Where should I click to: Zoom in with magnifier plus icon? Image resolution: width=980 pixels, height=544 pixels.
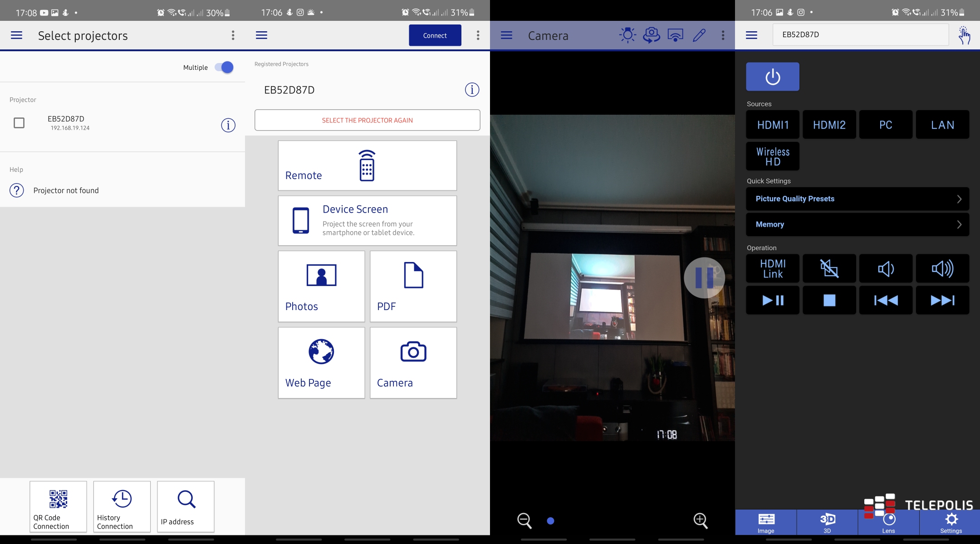700,520
